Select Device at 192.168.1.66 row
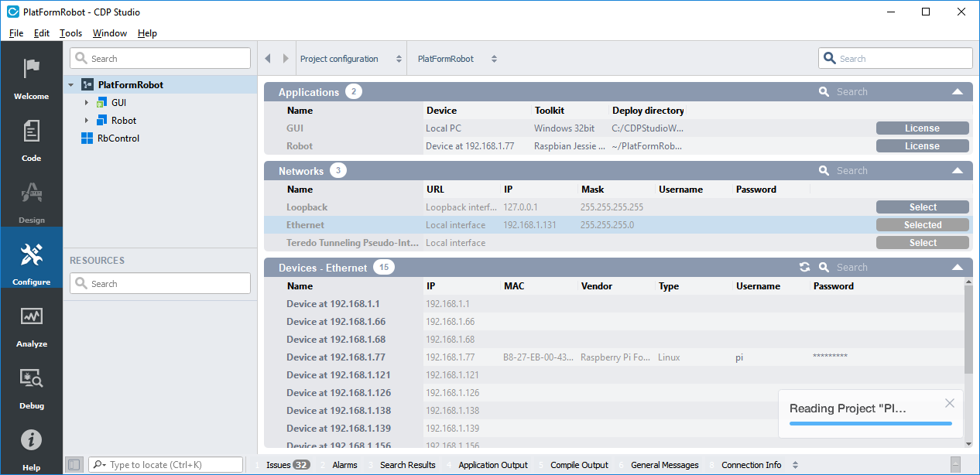 click(614, 322)
